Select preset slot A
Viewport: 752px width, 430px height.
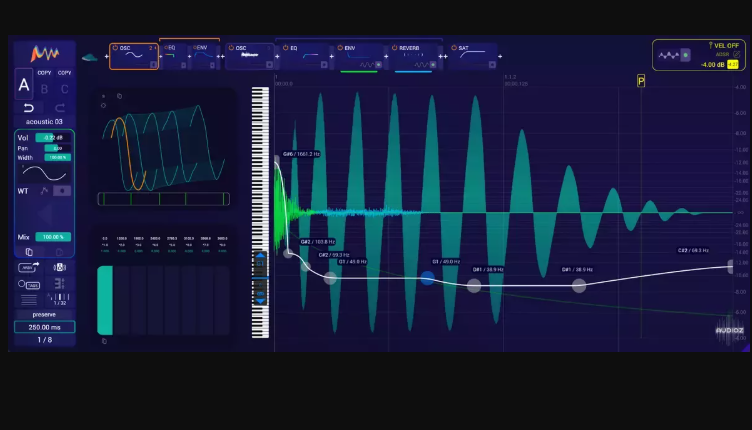[24, 85]
